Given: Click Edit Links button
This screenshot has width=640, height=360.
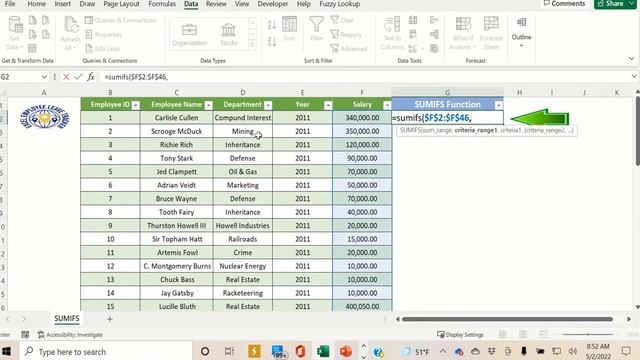Looking at the screenshot, I should pos(102,49).
